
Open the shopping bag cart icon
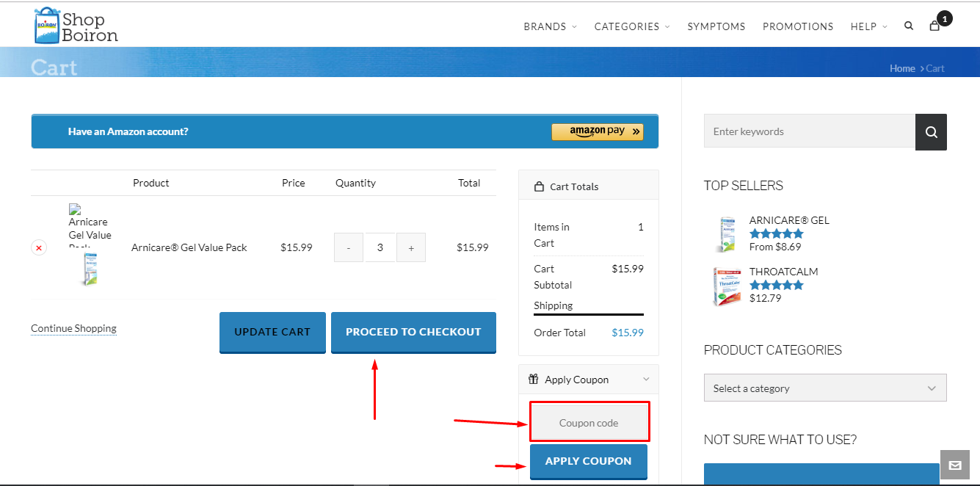934,26
